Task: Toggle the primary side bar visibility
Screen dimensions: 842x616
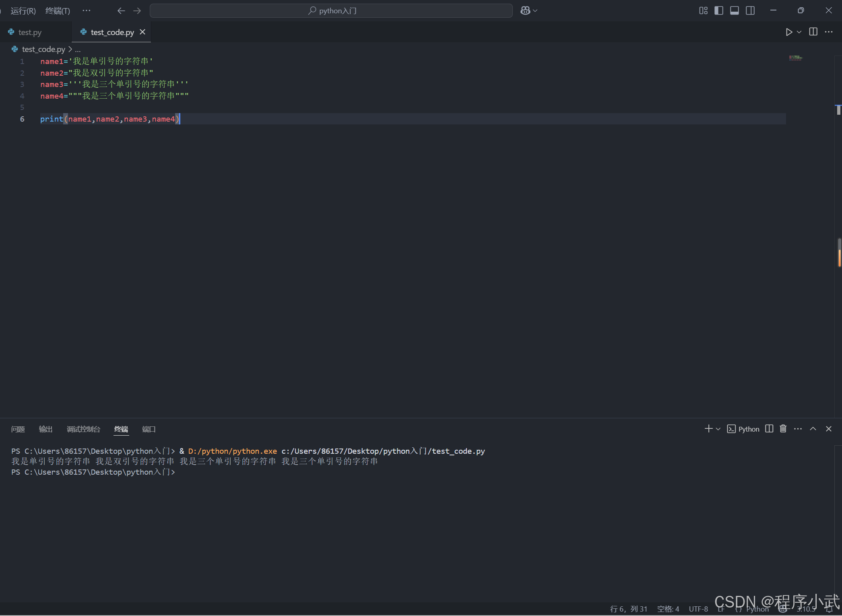Action: pos(719,11)
